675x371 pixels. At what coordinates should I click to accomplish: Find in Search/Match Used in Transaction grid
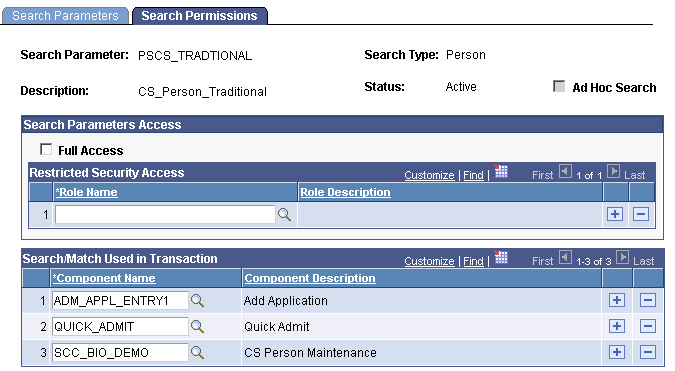pyautogui.click(x=473, y=261)
